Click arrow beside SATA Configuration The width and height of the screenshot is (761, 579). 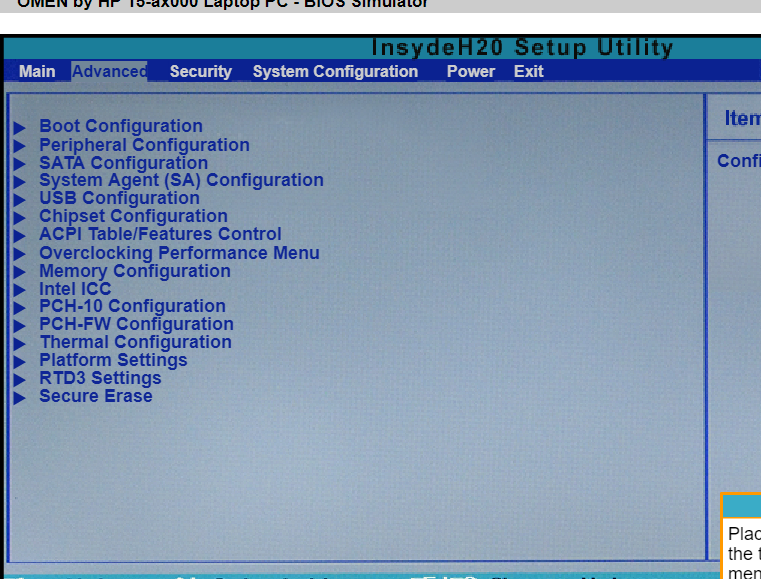tap(19, 164)
